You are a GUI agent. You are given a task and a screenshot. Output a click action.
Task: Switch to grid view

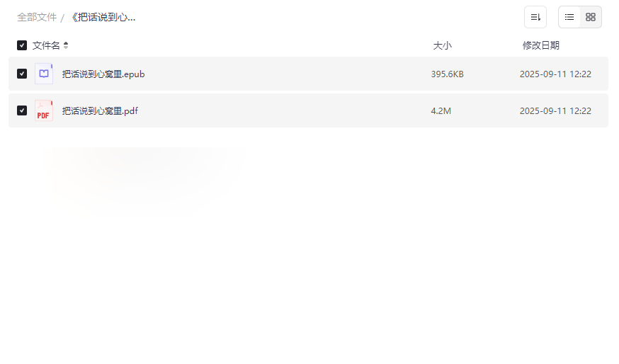coord(591,17)
